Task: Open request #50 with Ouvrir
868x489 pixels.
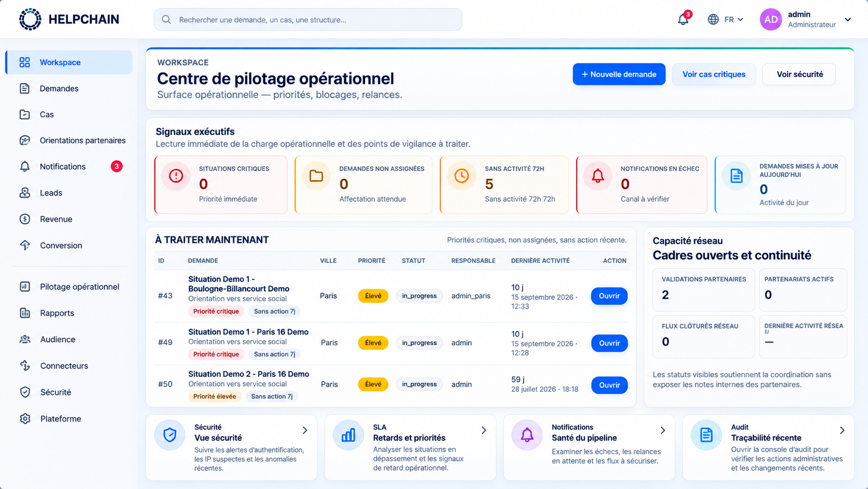Action: pyautogui.click(x=609, y=385)
